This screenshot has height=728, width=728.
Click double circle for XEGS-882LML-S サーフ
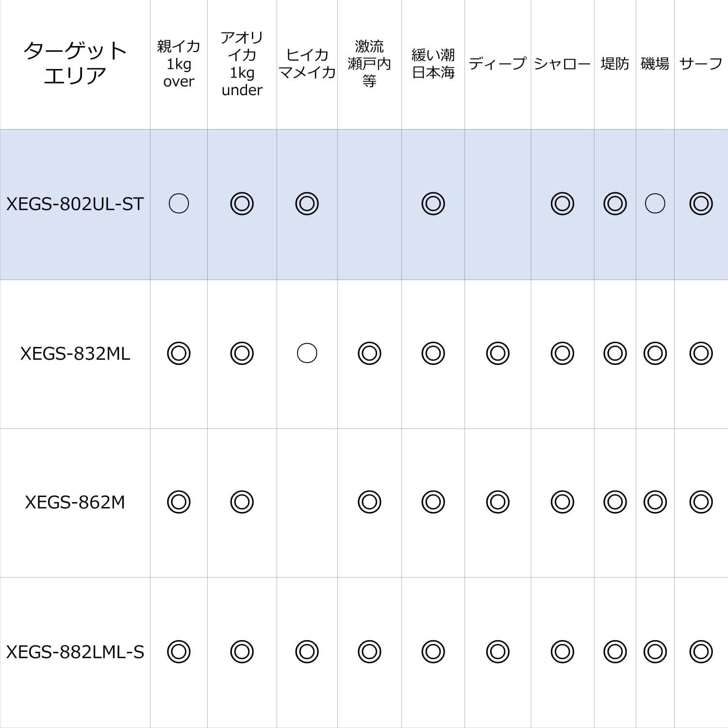pyautogui.click(x=701, y=652)
